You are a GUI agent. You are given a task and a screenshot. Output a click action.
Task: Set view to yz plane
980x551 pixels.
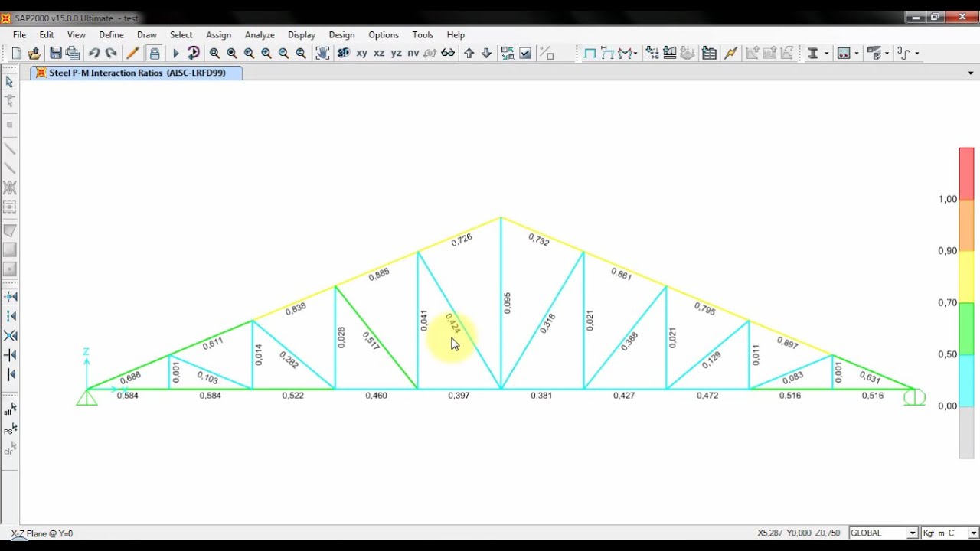(397, 53)
